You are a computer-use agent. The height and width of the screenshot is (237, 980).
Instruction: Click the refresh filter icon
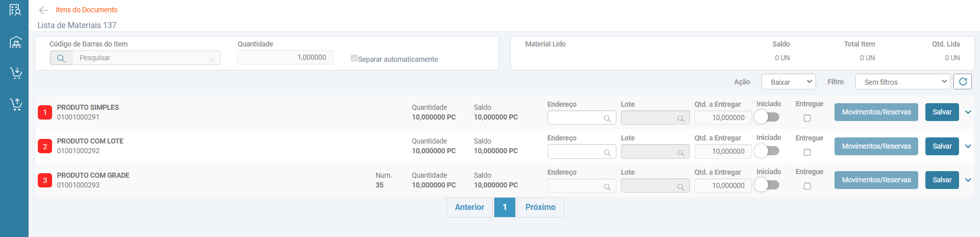click(x=963, y=82)
